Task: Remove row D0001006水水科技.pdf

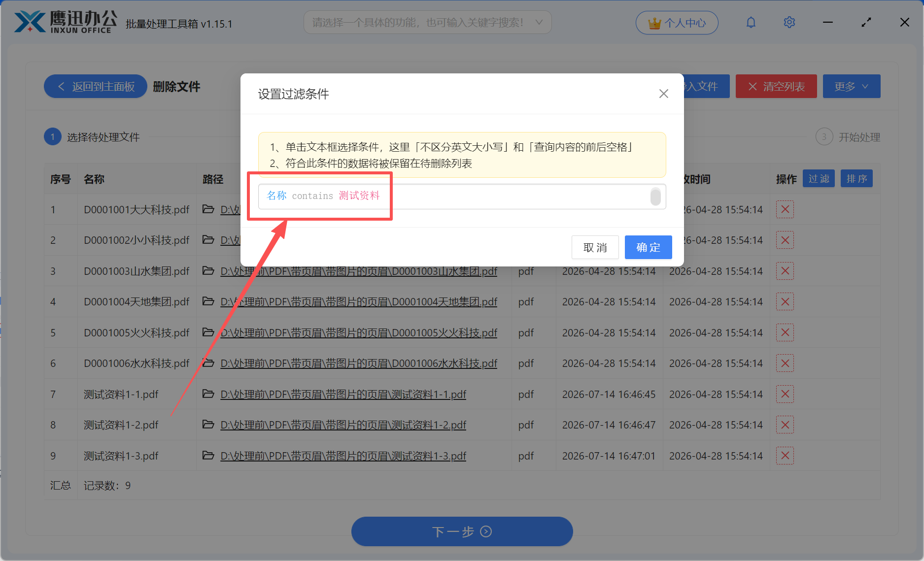Action: pos(785,363)
